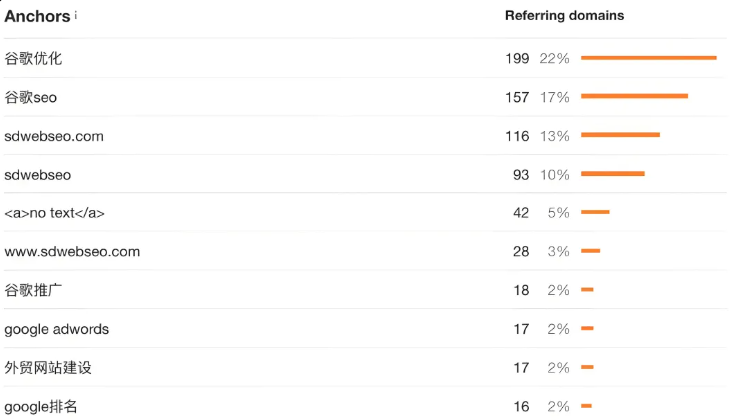
Task: Click the info icon next to Anchors
Action: (76, 15)
